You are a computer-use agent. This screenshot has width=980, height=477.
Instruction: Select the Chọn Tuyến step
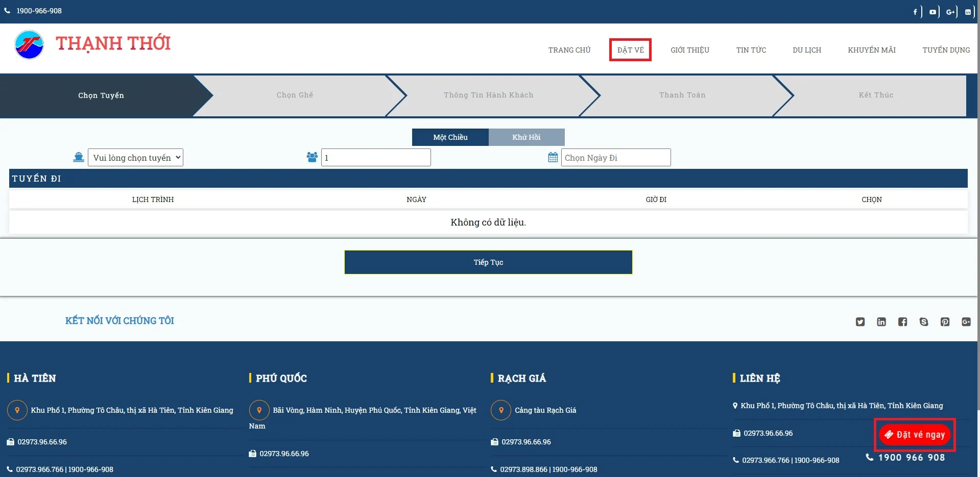pyautogui.click(x=101, y=95)
